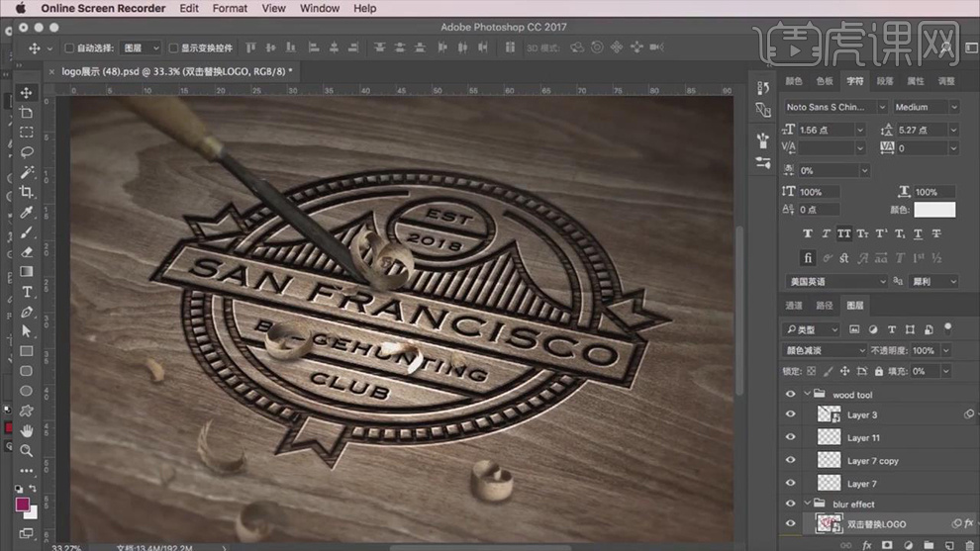Screen dimensions: 980x551
Task: Select the Rectangle shape tool
Action: pyautogui.click(x=27, y=351)
